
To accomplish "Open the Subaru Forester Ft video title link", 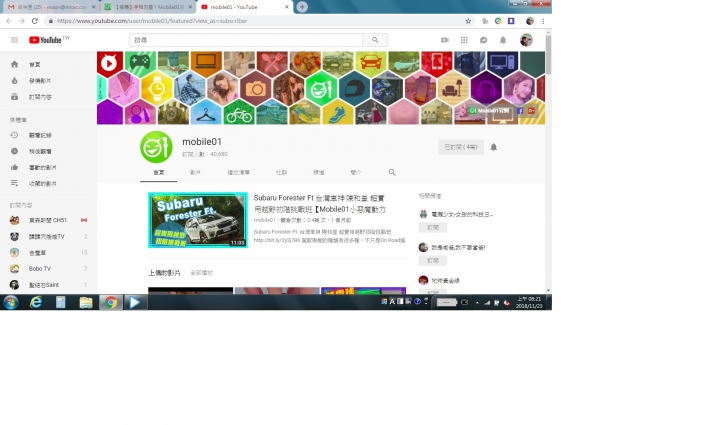I will [320, 203].
